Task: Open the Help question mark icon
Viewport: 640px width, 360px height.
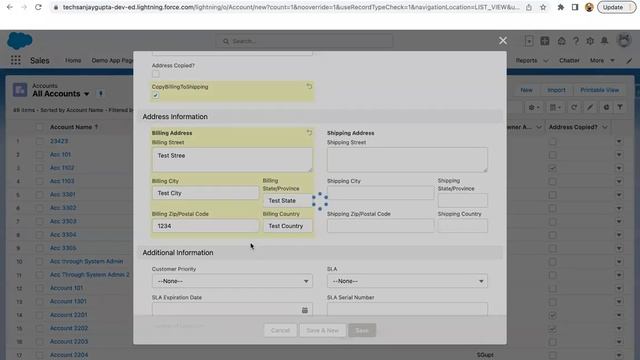Action: click(576, 41)
